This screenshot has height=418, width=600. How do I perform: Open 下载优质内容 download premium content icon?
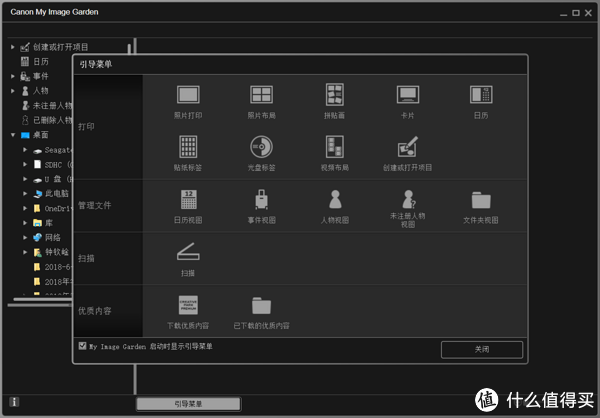pos(188,305)
